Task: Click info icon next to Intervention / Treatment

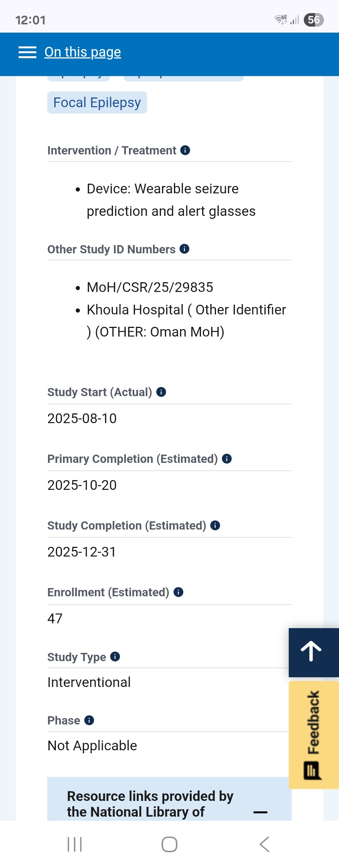Action: click(185, 150)
